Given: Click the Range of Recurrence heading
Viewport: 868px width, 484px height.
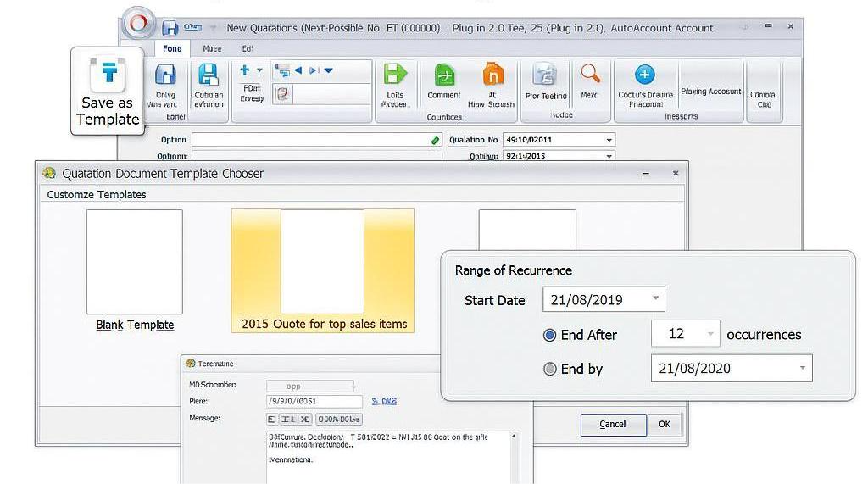Looking at the screenshot, I should 513,270.
